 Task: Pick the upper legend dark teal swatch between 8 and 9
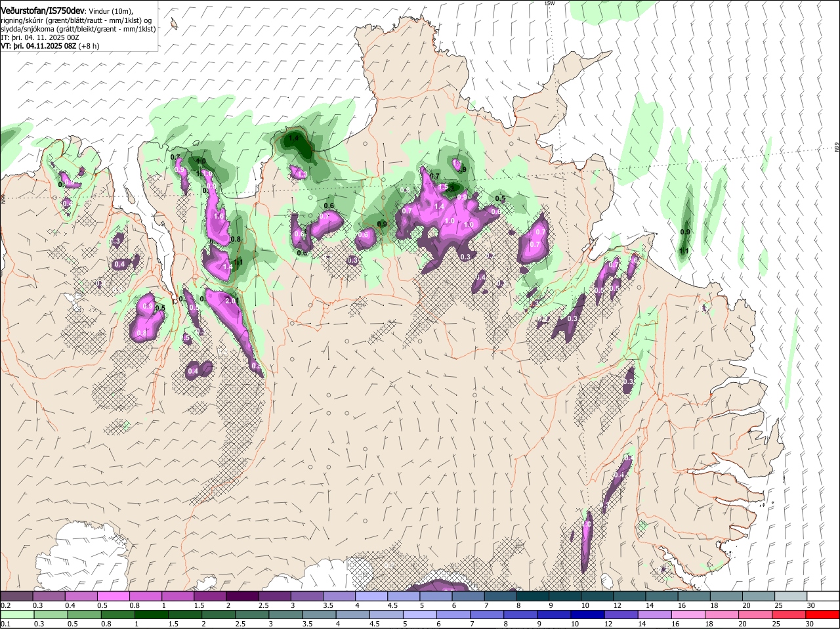[x=533, y=596]
